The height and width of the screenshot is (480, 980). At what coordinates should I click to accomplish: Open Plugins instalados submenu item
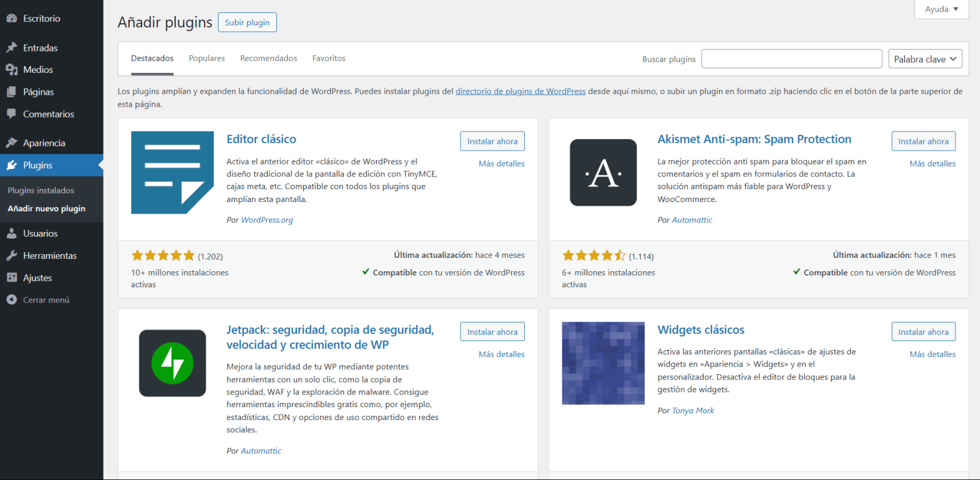[41, 190]
